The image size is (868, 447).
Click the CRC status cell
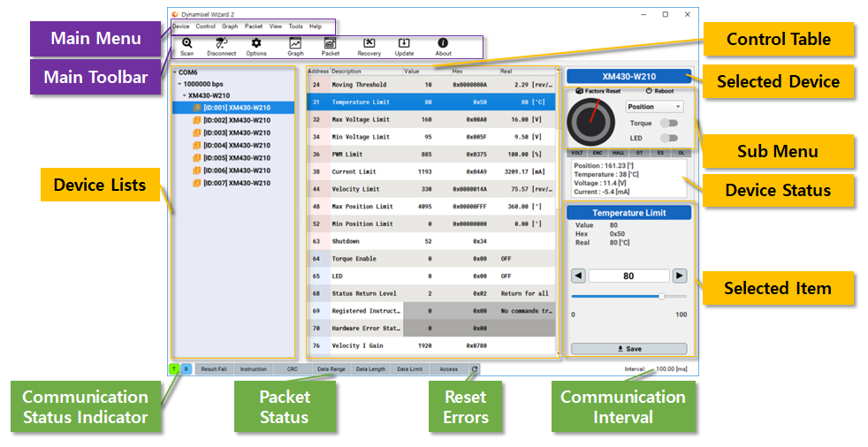[x=293, y=369]
